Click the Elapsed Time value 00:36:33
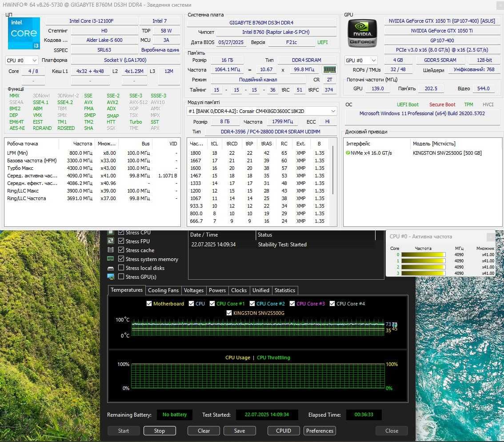This screenshot has height=442, width=504. pyautogui.click(x=364, y=415)
